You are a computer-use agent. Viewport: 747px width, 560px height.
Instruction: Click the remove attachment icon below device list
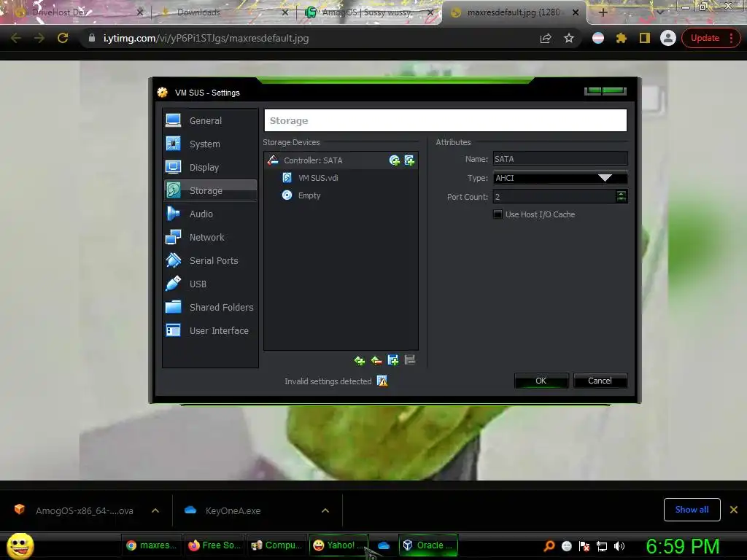410,360
